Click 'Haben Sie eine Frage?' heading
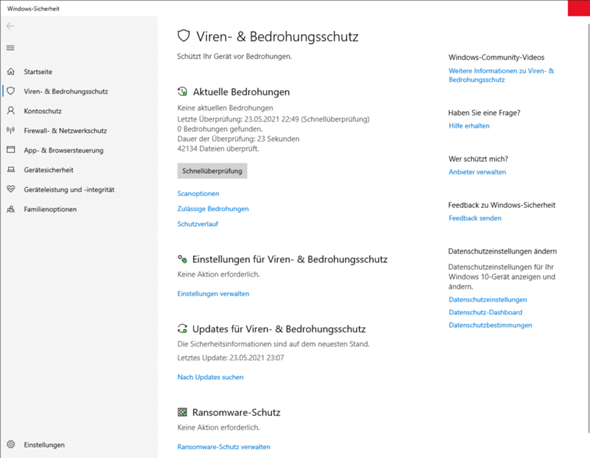This screenshot has width=590, height=458. [x=484, y=113]
